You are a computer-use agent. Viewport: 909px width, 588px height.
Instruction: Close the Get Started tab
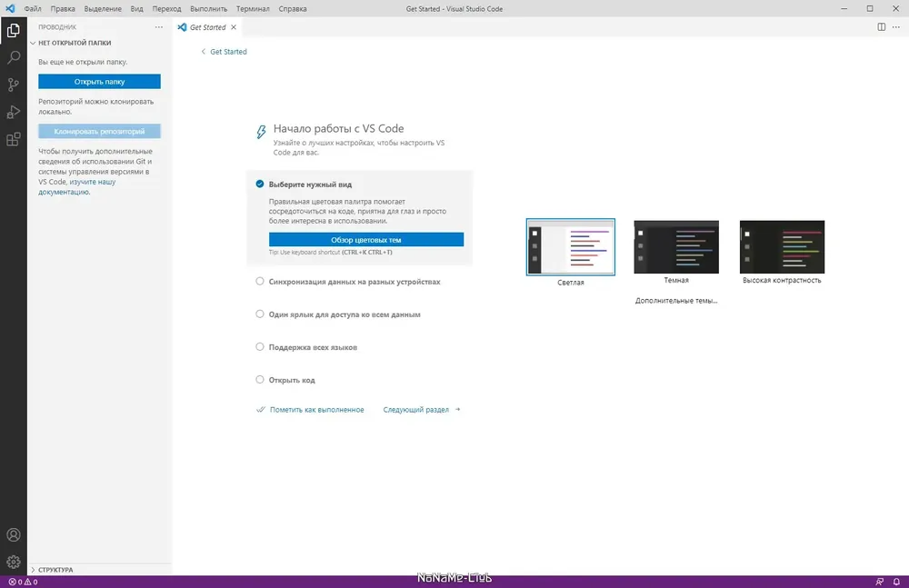click(234, 27)
